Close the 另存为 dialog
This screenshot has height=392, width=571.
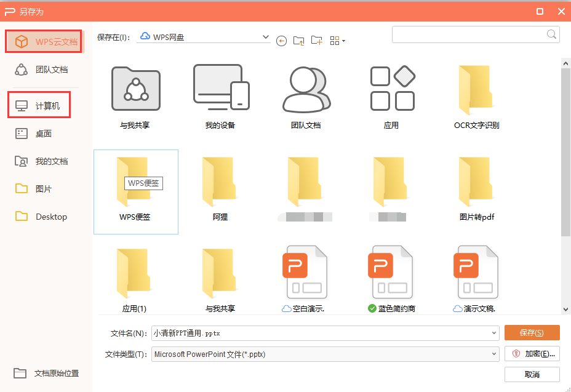(561, 12)
